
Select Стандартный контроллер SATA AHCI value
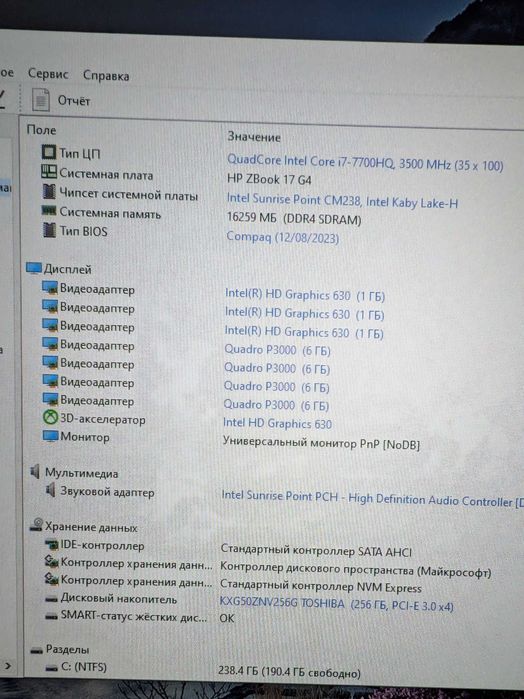pos(316,551)
